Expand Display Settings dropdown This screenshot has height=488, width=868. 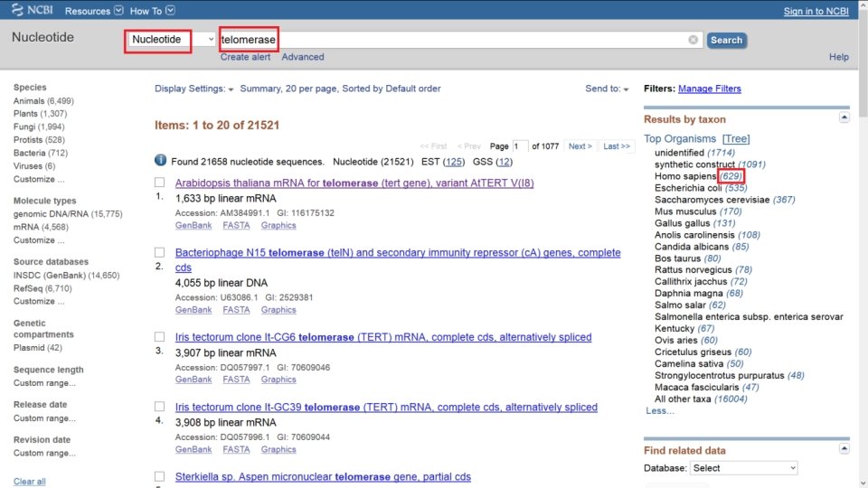point(193,89)
